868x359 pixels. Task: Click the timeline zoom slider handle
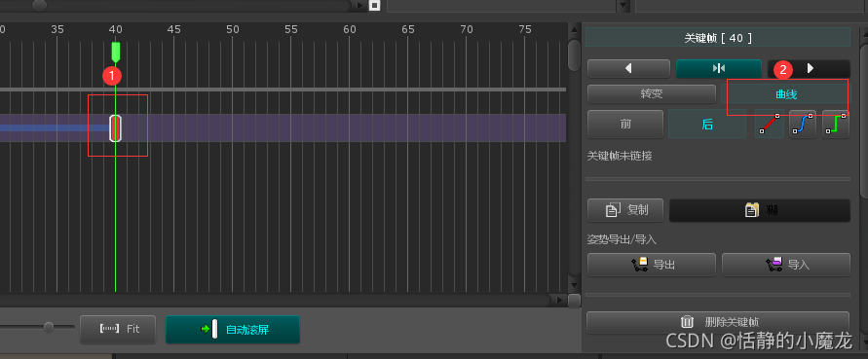coord(49,327)
